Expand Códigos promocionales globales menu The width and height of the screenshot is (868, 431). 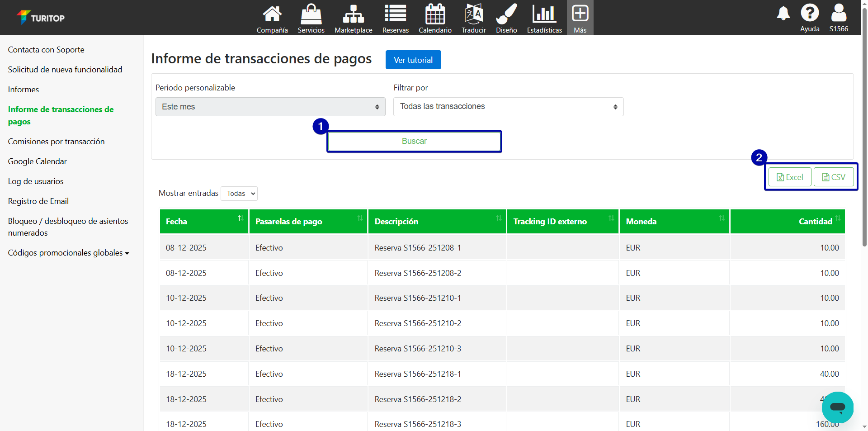click(68, 253)
